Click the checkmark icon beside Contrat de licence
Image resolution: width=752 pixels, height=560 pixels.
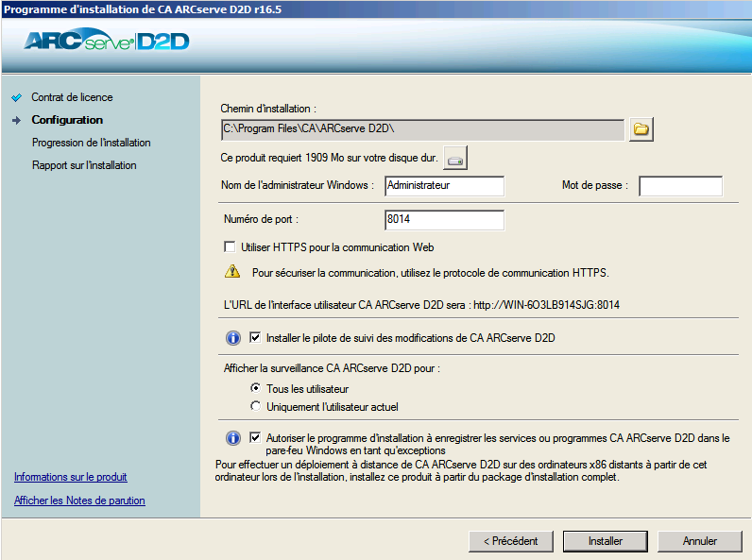(x=17, y=97)
